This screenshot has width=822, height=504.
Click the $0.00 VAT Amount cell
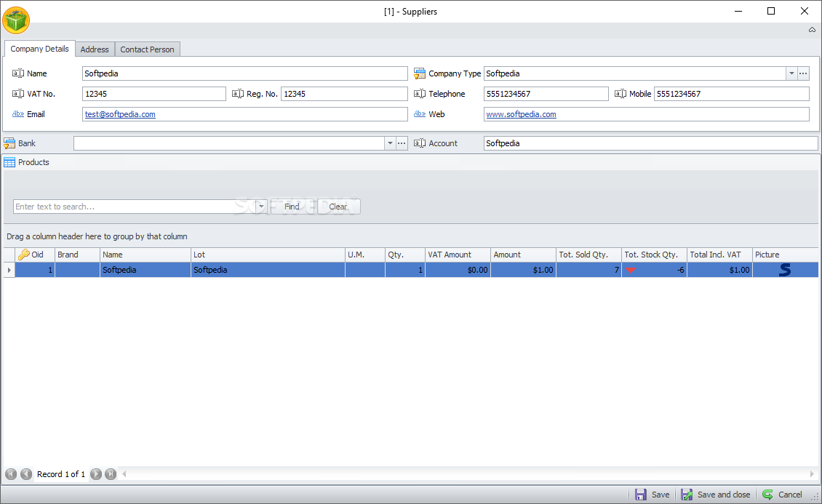[x=458, y=270]
